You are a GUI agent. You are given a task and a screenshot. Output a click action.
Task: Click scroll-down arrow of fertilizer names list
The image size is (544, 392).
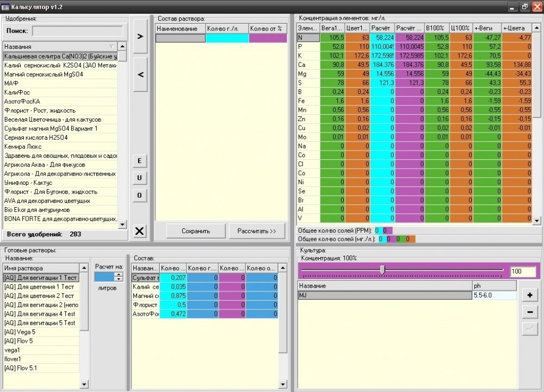pos(122,225)
